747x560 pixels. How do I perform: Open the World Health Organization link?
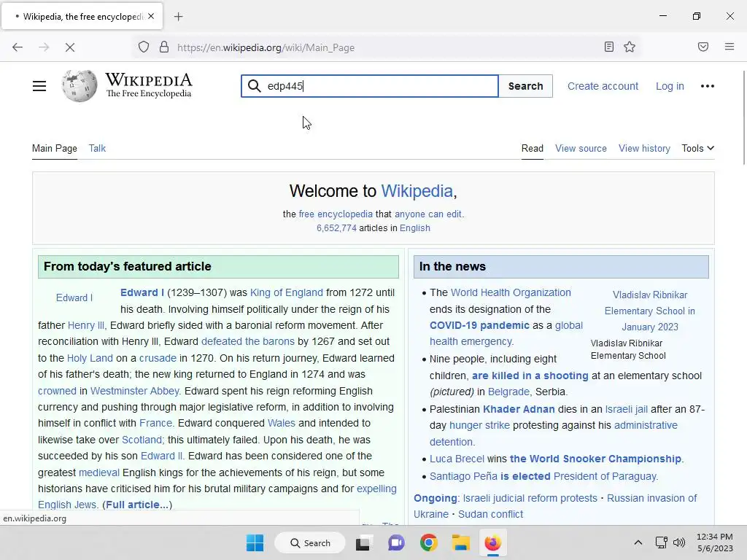pos(511,292)
